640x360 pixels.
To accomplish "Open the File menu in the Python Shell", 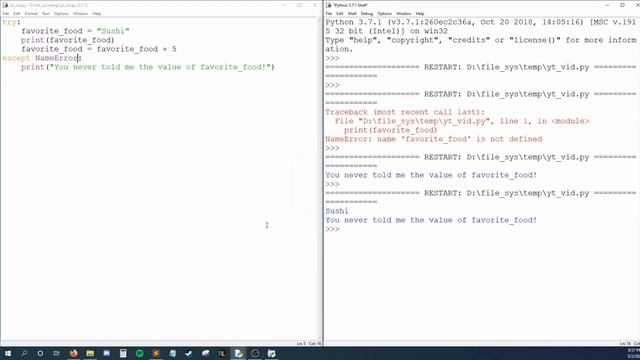I will tap(329, 13).
